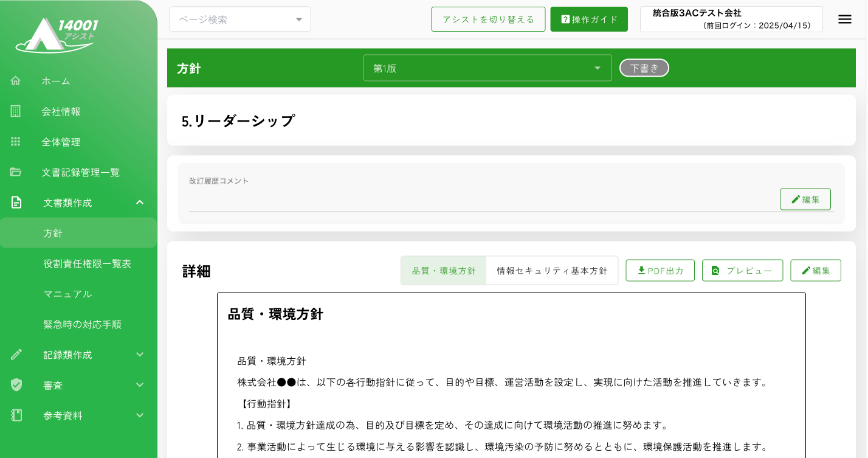Select the 品質・環境方針 tab
The height and width of the screenshot is (458, 868).
444,271
